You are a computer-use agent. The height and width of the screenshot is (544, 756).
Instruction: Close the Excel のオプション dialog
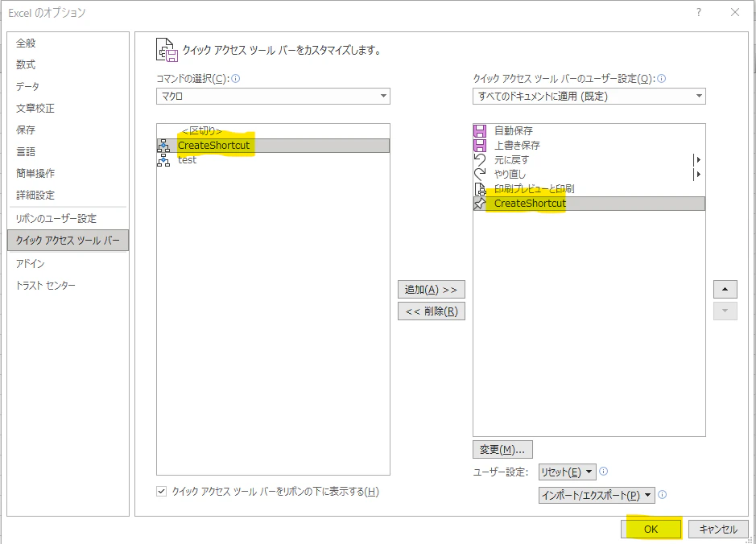point(735,13)
